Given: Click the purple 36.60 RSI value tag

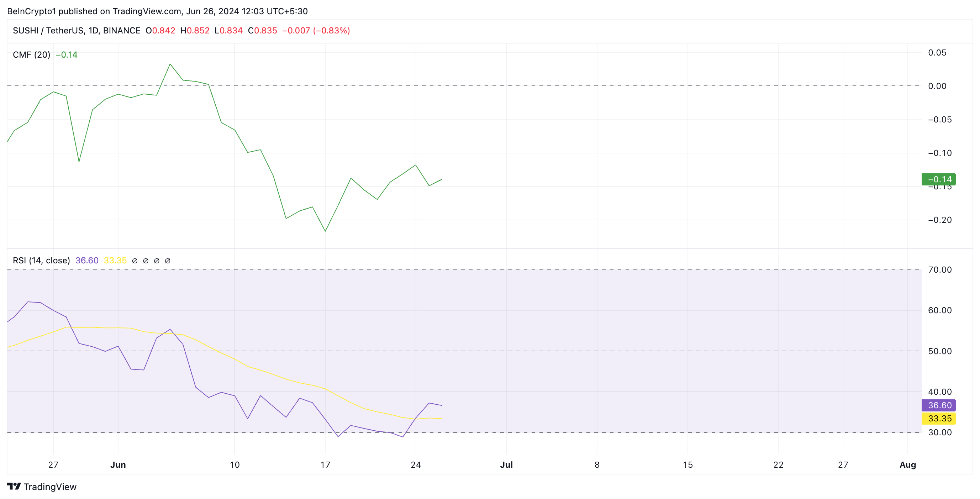Looking at the screenshot, I should [938, 405].
